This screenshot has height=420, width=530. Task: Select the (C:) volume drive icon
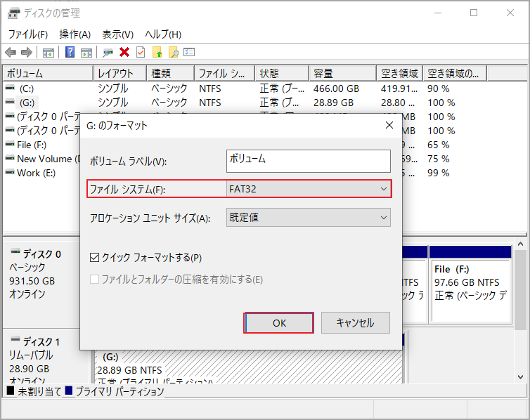[x=10, y=88]
